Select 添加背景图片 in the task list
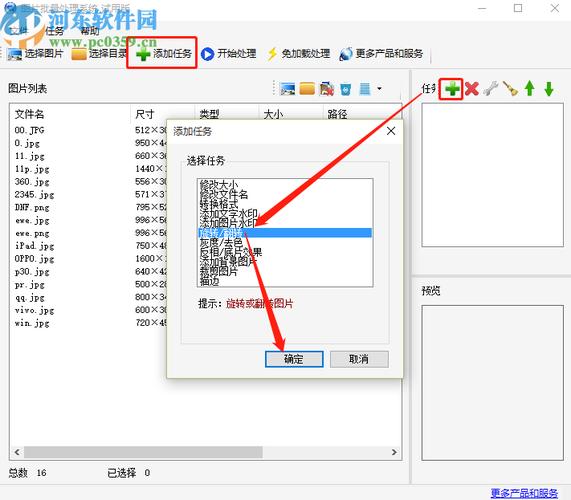The image size is (571, 500). click(285, 261)
